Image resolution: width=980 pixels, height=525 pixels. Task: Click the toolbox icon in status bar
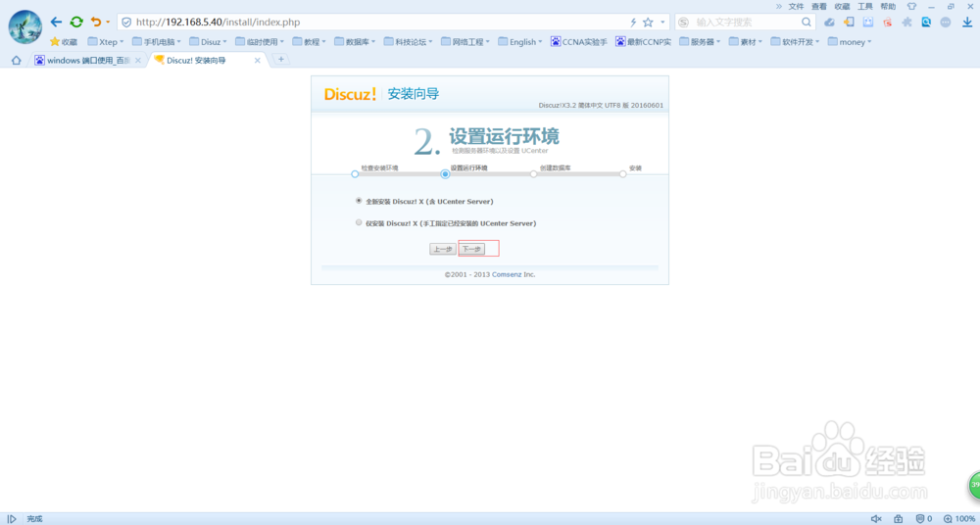(898, 519)
